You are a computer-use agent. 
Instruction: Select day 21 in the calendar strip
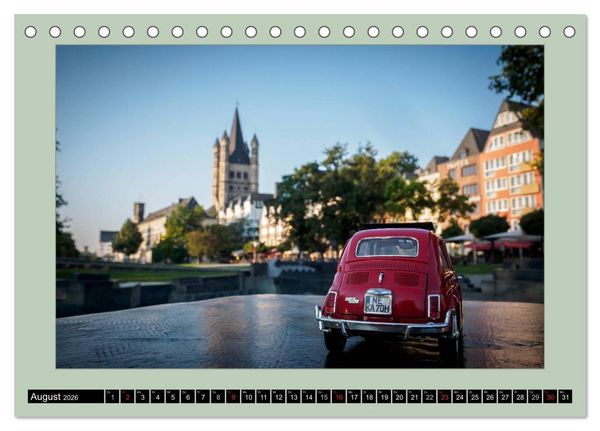point(414,397)
